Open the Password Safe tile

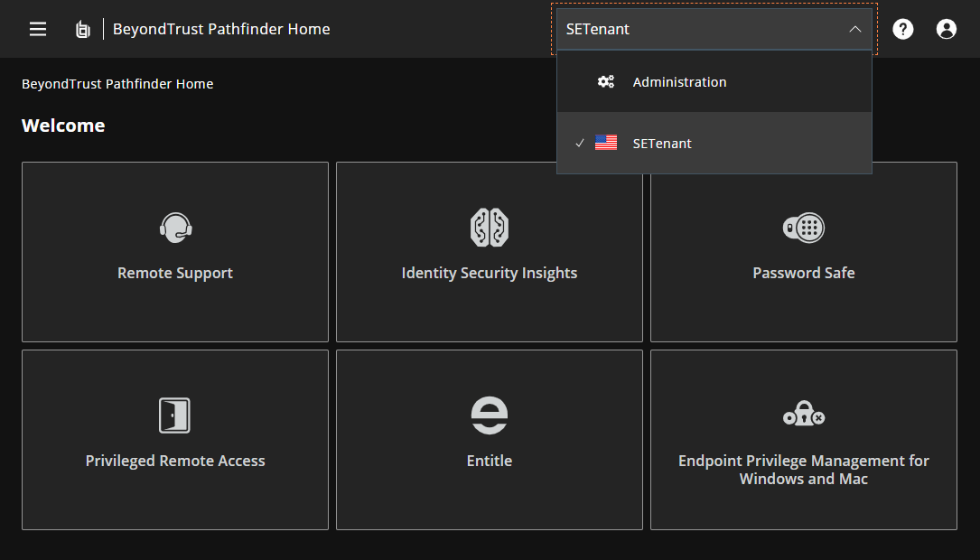[x=804, y=252]
